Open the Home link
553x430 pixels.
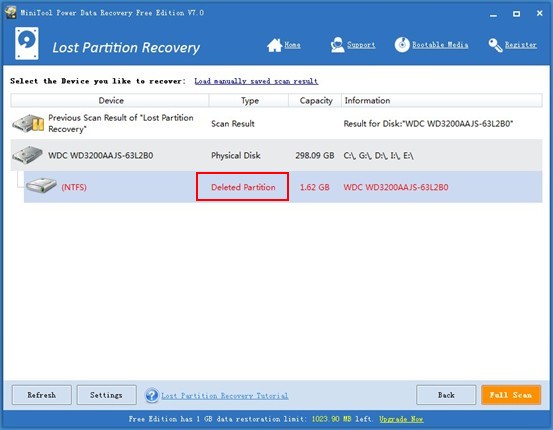pos(292,45)
